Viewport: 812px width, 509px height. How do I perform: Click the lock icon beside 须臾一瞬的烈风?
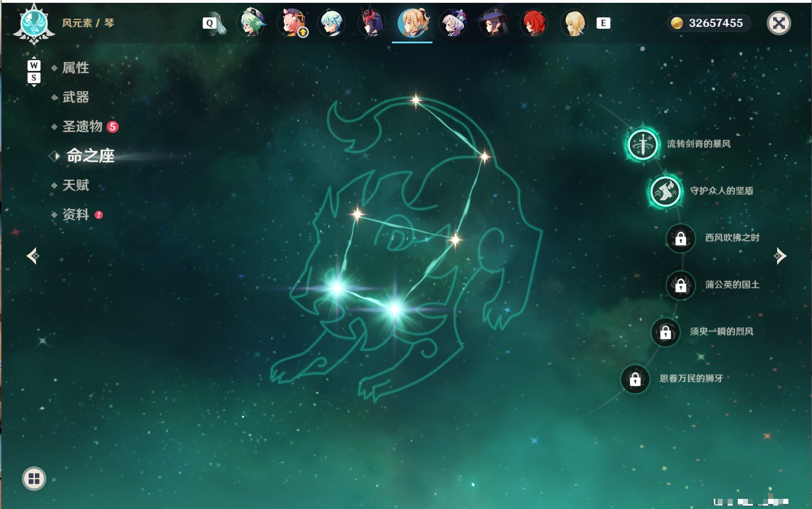pyautogui.click(x=665, y=332)
